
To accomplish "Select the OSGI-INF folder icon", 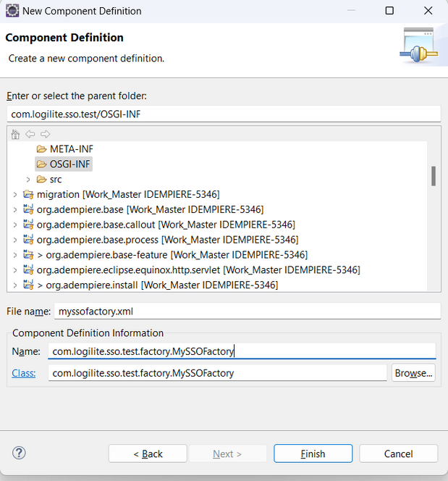I will 41,164.
